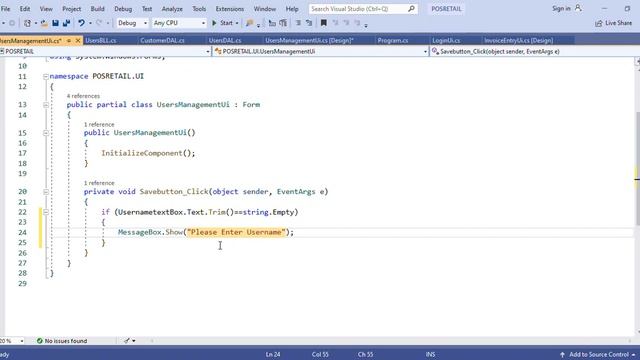Open the Start button dropdown arrow
The height and width of the screenshot is (360, 640).
click(237, 23)
